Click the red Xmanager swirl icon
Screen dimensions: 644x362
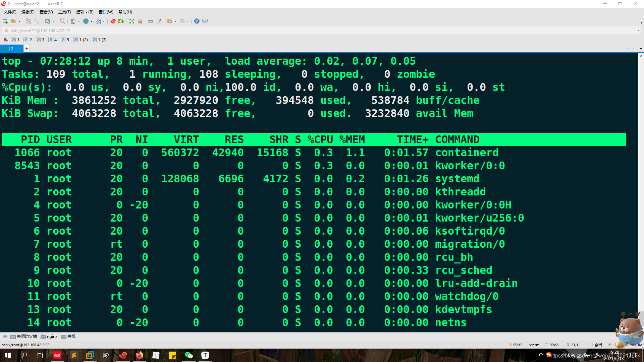click(x=113, y=21)
